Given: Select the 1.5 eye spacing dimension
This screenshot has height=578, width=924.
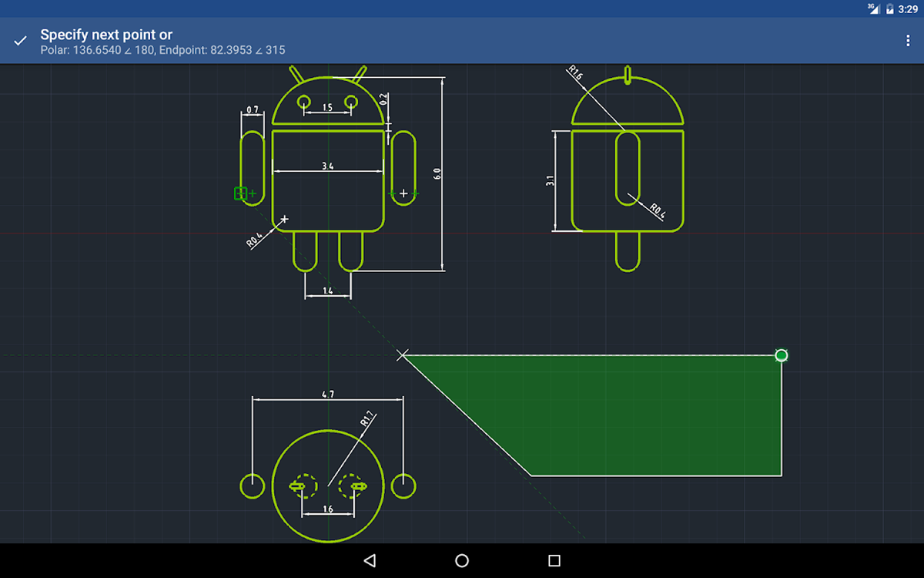Looking at the screenshot, I should [x=327, y=108].
